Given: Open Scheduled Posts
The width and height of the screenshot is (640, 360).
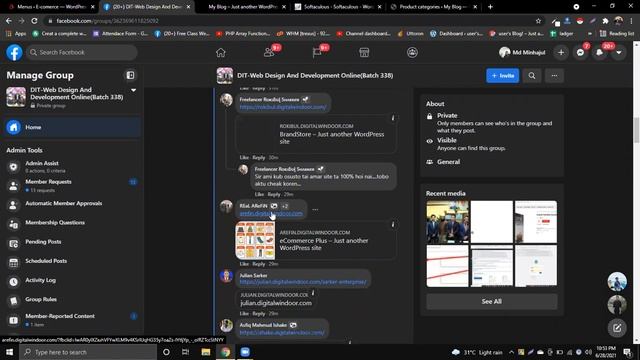Looking at the screenshot, I should [x=73, y=261].
